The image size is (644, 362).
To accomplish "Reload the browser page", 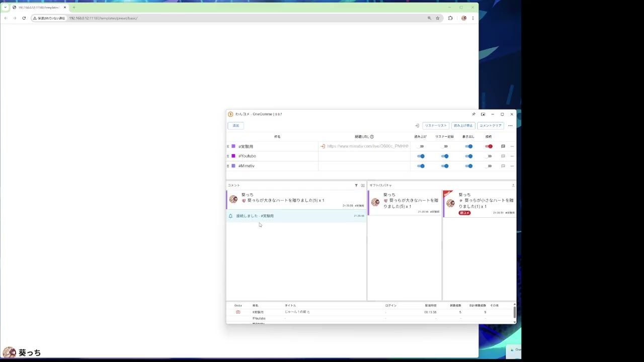I will pyautogui.click(x=24, y=18).
